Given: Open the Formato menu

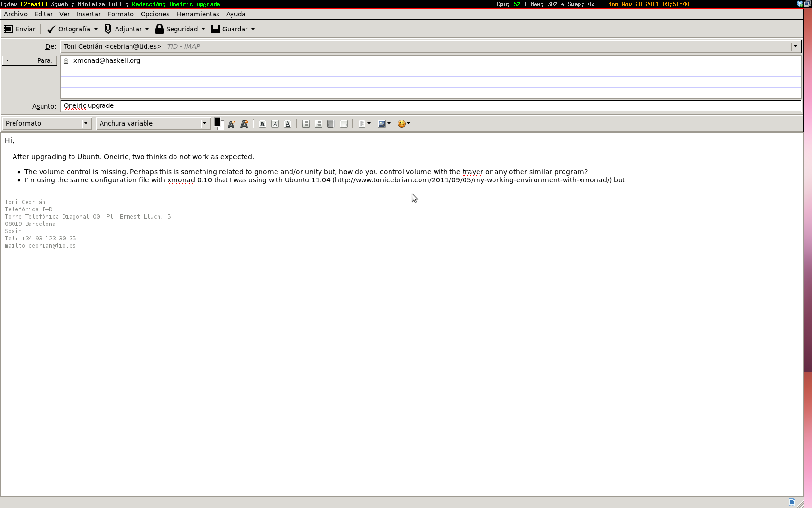Looking at the screenshot, I should click(x=120, y=14).
